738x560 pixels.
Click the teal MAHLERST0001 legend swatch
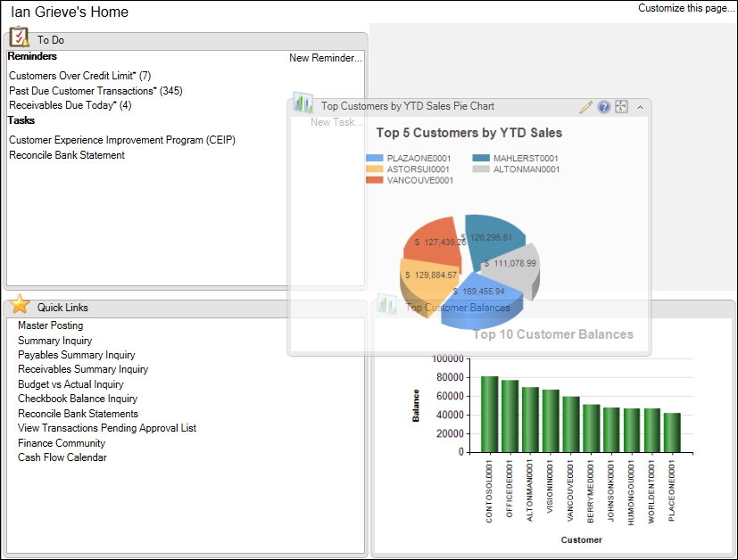click(481, 158)
